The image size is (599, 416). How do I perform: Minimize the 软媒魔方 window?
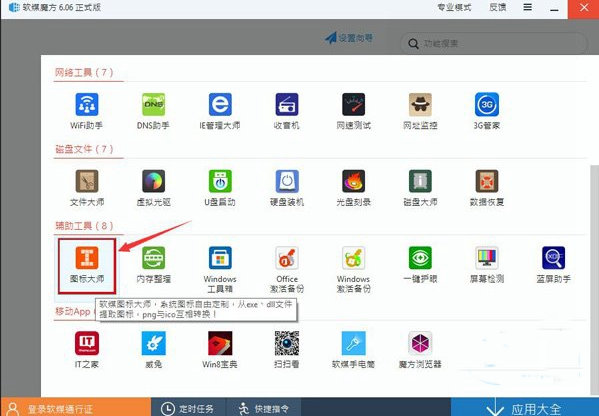point(554,9)
